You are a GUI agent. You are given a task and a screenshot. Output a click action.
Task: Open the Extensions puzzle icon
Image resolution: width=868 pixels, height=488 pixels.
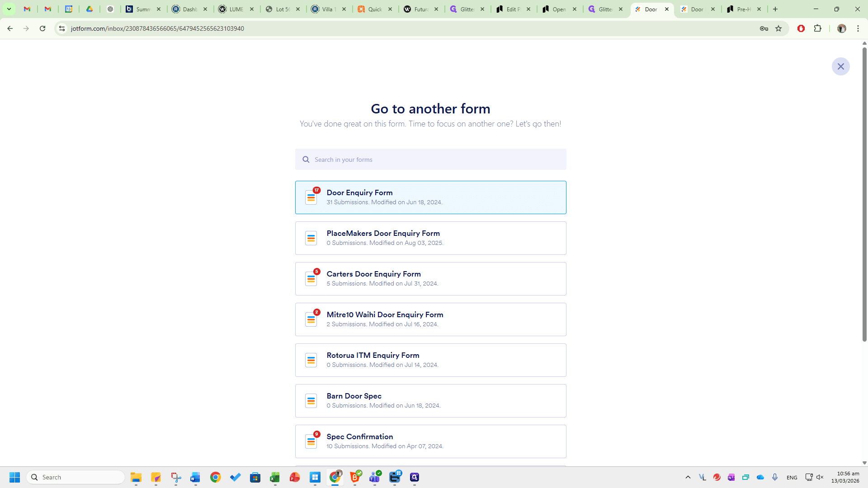tap(817, 28)
